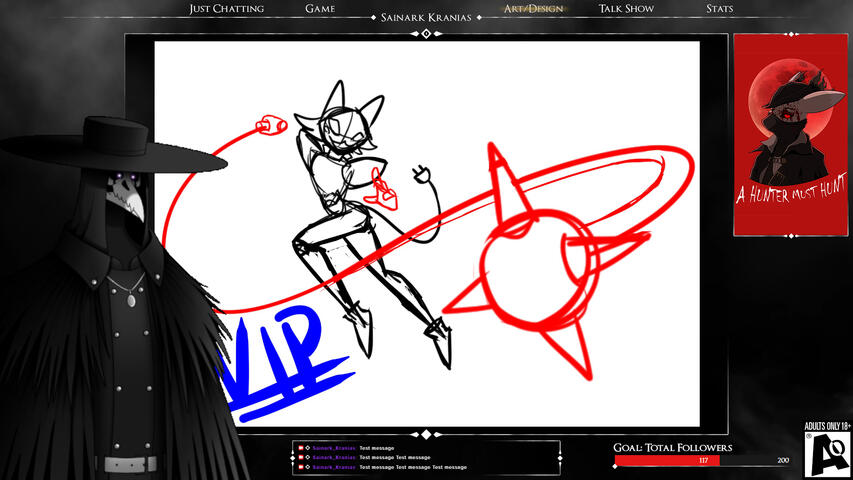853x480 pixels.
Task: Open the A Hunter Must Hunt poster
Action: coord(776,135)
